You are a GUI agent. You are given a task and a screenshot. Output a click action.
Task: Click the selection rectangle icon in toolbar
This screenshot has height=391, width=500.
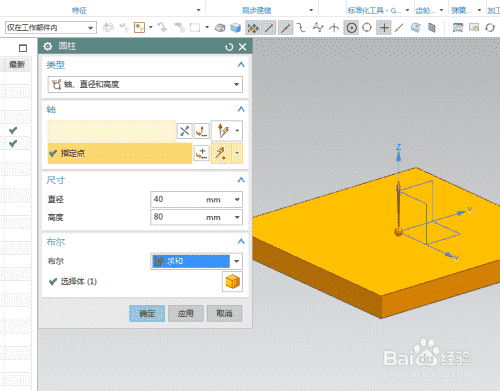pos(195,27)
